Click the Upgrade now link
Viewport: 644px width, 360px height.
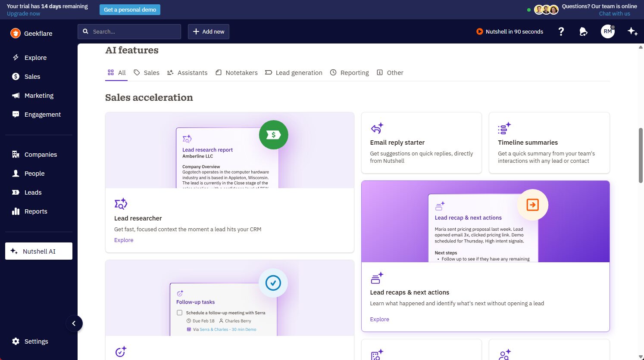point(24,14)
